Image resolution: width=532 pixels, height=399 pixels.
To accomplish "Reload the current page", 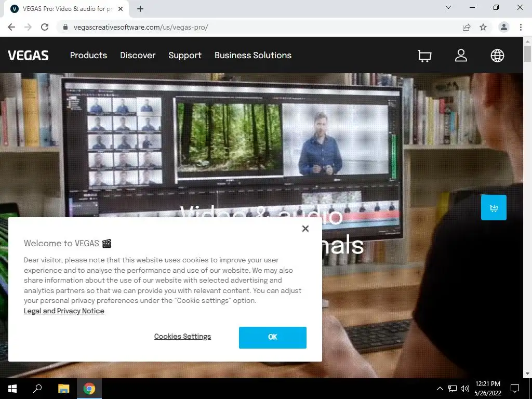I will coord(45,27).
